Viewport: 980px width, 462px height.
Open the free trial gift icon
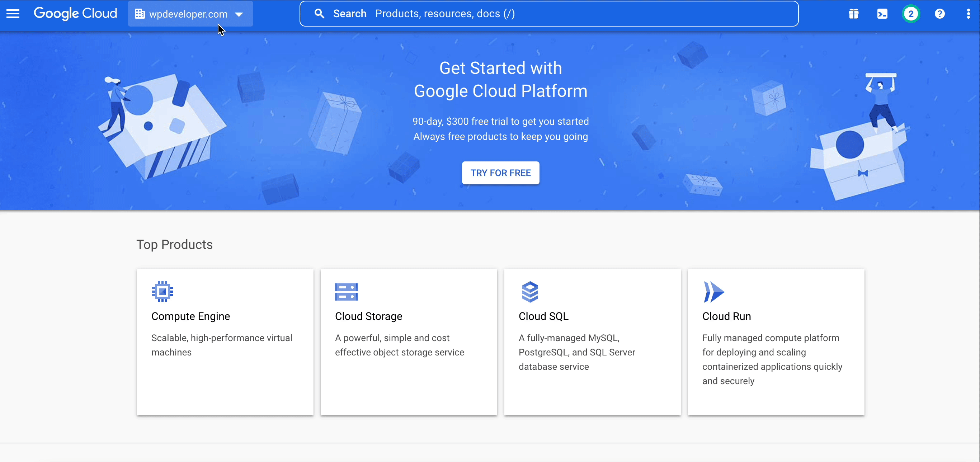[x=853, y=14]
